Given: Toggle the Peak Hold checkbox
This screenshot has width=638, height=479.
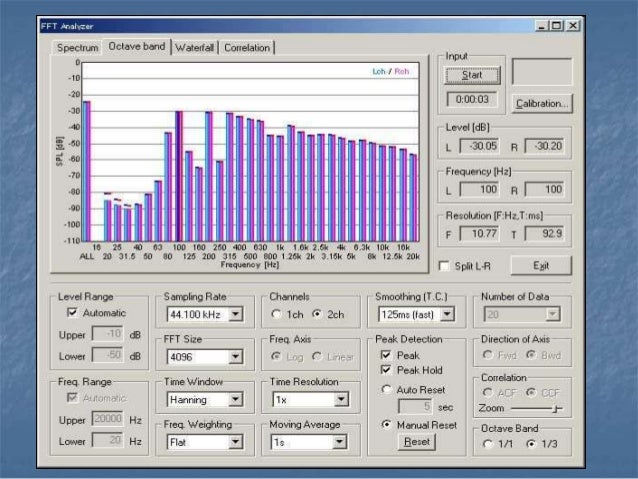Looking at the screenshot, I should pos(386,370).
